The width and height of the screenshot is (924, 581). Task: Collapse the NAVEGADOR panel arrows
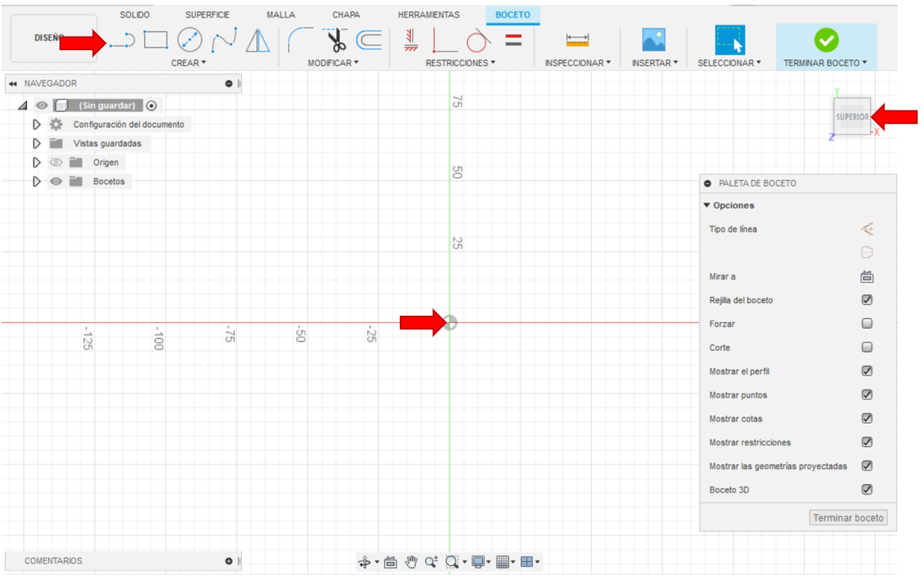pos(13,84)
